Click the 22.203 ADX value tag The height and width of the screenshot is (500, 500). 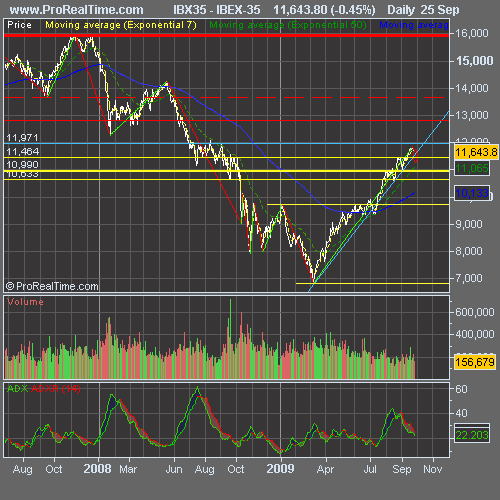click(472, 435)
